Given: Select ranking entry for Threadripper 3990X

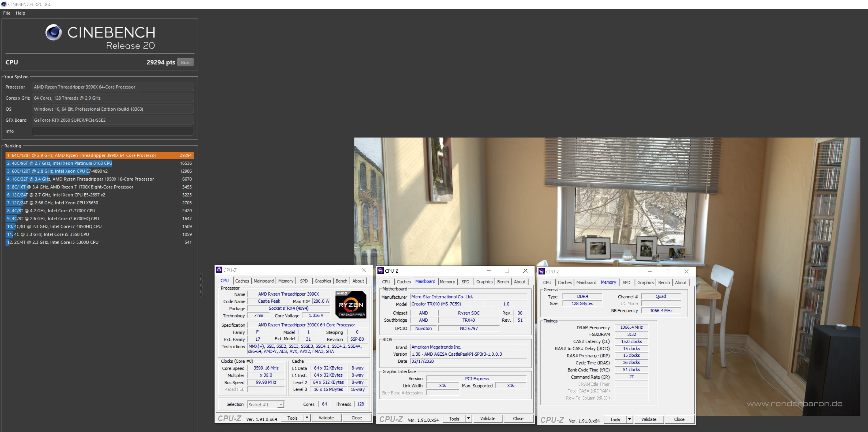Looking at the screenshot, I should (99, 155).
